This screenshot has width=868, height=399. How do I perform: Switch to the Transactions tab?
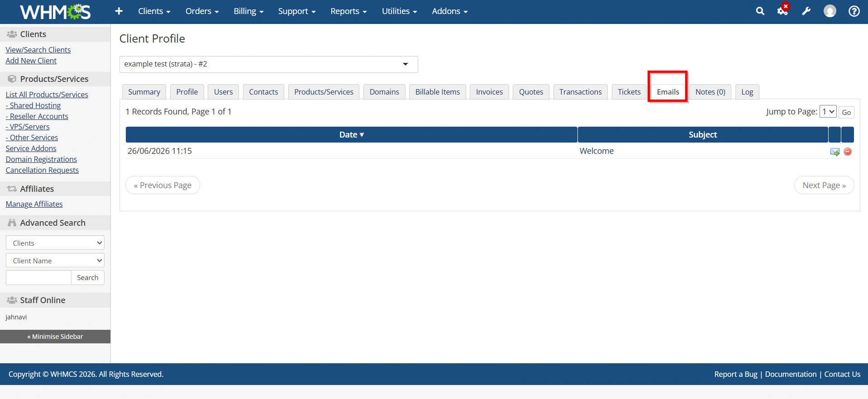(580, 92)
